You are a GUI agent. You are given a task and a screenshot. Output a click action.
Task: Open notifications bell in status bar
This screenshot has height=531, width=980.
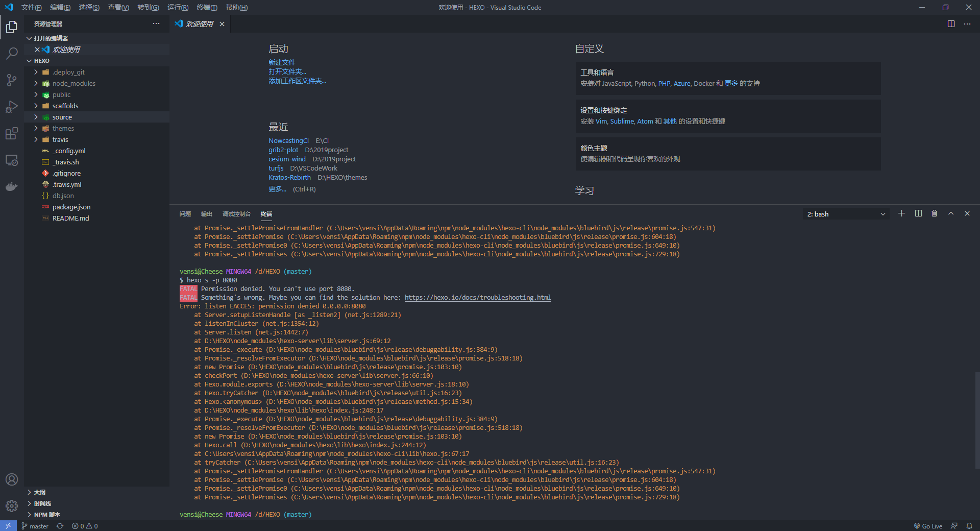click(x=969, y=526)
